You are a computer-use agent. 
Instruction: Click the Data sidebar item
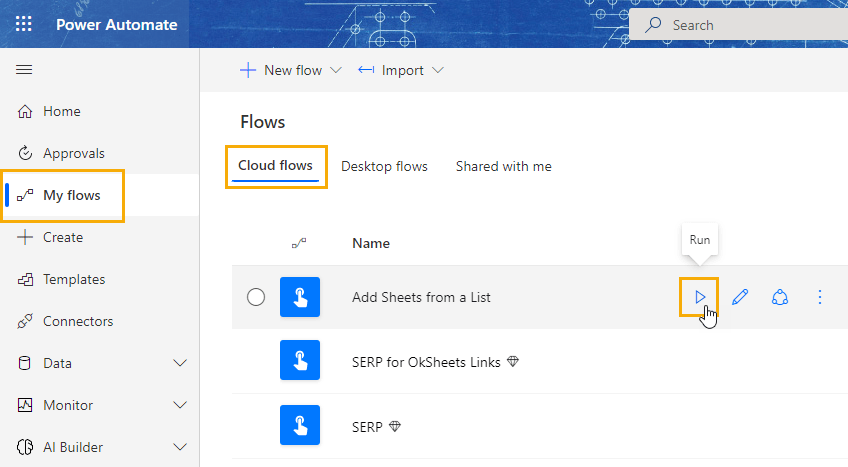coord(57,363)
